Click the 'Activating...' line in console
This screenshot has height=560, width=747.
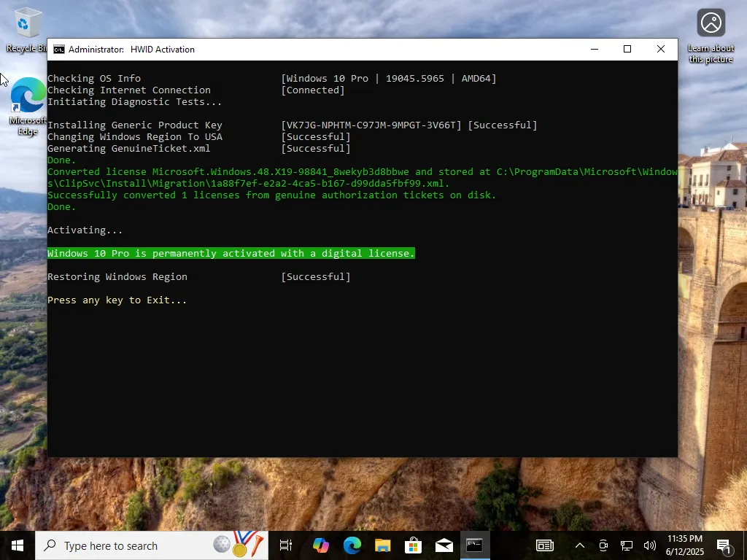85,230
